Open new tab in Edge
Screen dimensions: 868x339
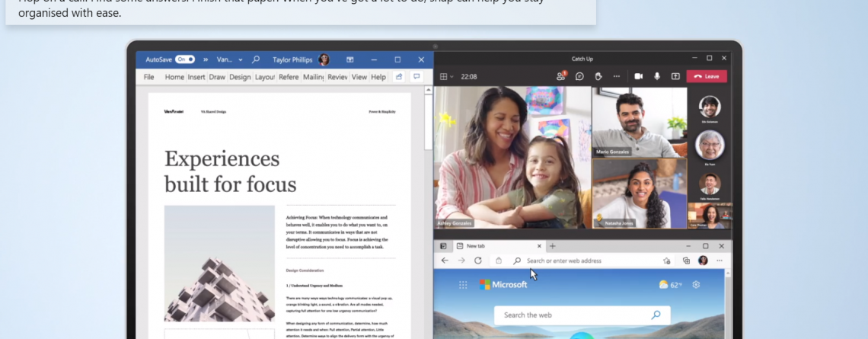(x=553, y=246)
